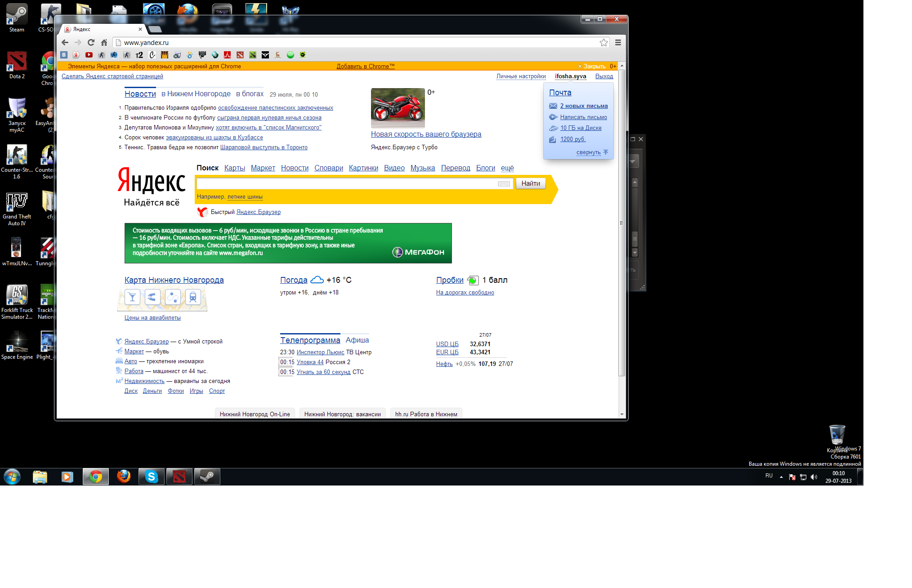Open Skype from the taskbar
The width and height of the screenshot is (912, 588).
point(151,477)
